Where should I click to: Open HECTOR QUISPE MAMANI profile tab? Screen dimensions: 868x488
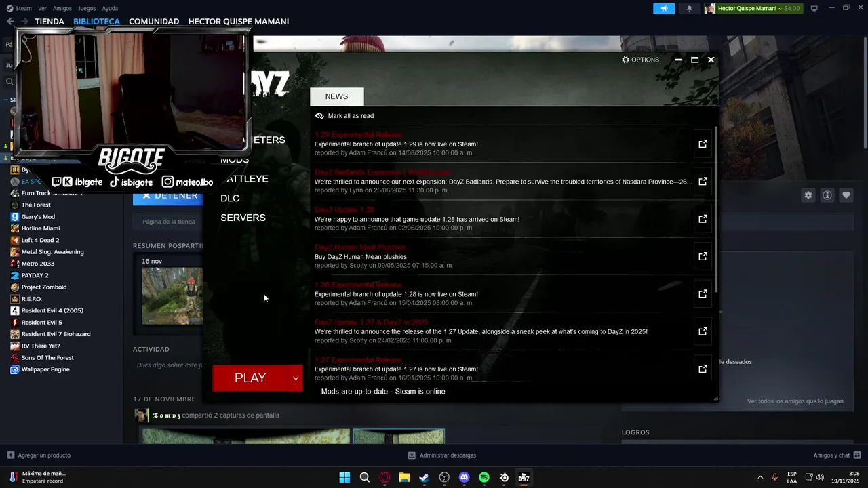click(239, 22)
